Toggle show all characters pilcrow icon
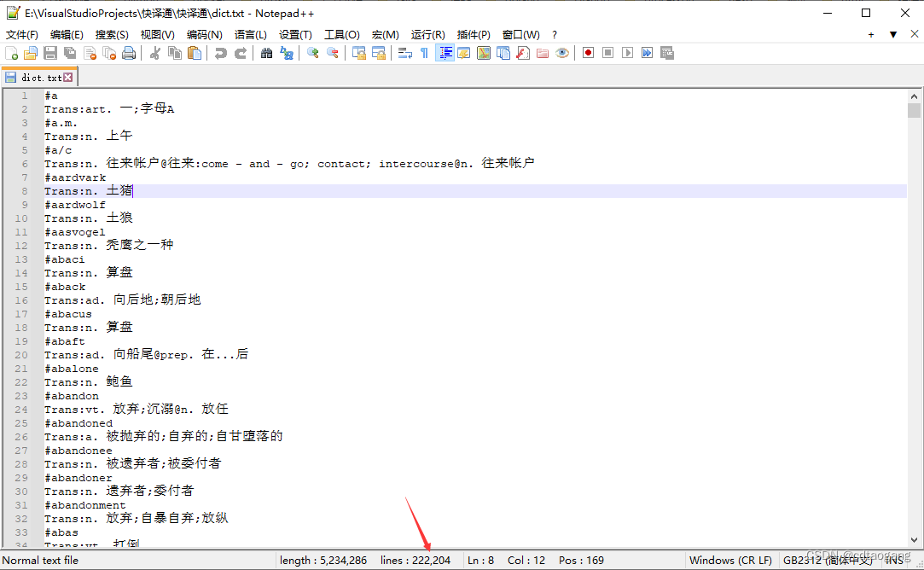The width and height of the screenshot is (924, 570). pos(424,53)
